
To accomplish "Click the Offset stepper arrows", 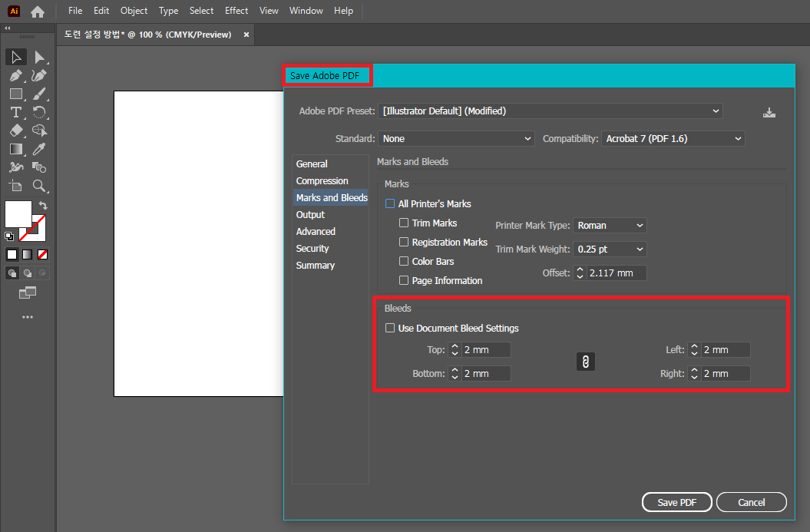I will (x=580, y=273).
